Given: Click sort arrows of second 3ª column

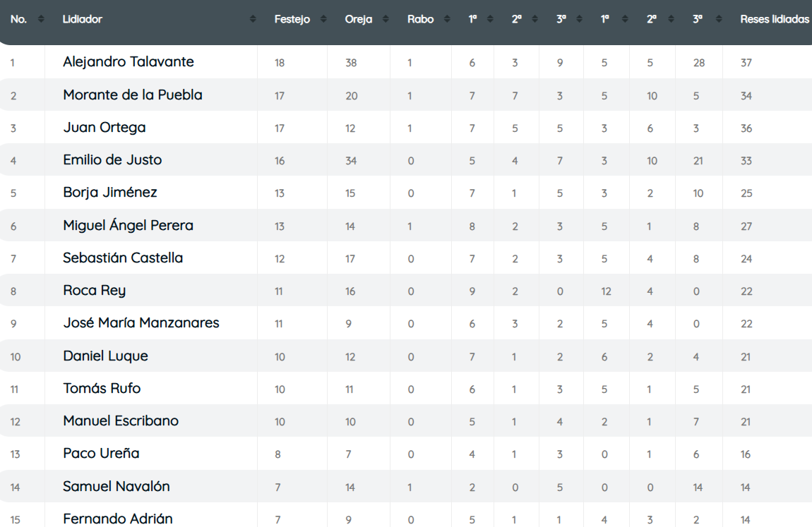Looking at the screenshot, I should (719, 19).
